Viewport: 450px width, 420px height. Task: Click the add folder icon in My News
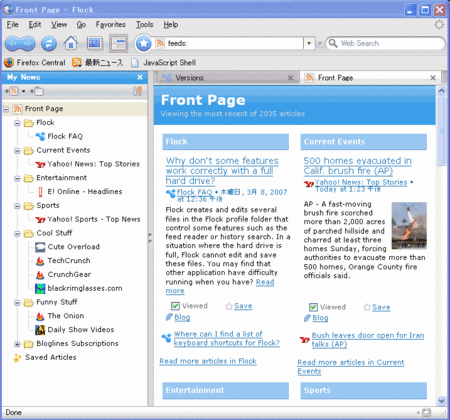click(37, 91)
